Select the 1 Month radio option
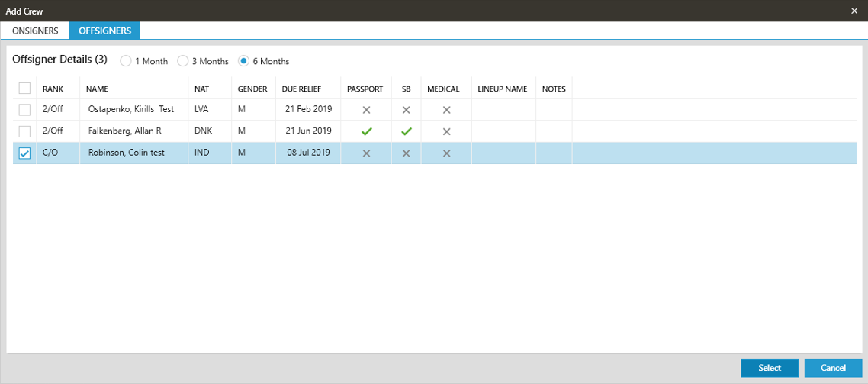 (x=126, y=61)
